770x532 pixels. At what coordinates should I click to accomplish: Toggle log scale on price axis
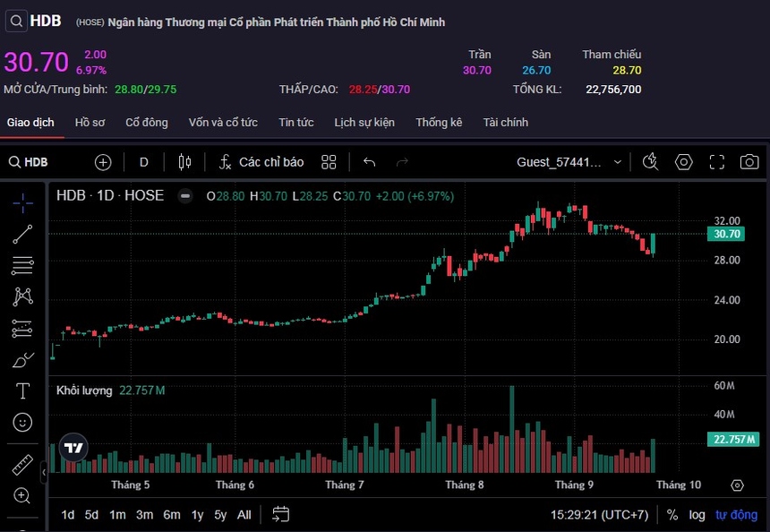697,515
